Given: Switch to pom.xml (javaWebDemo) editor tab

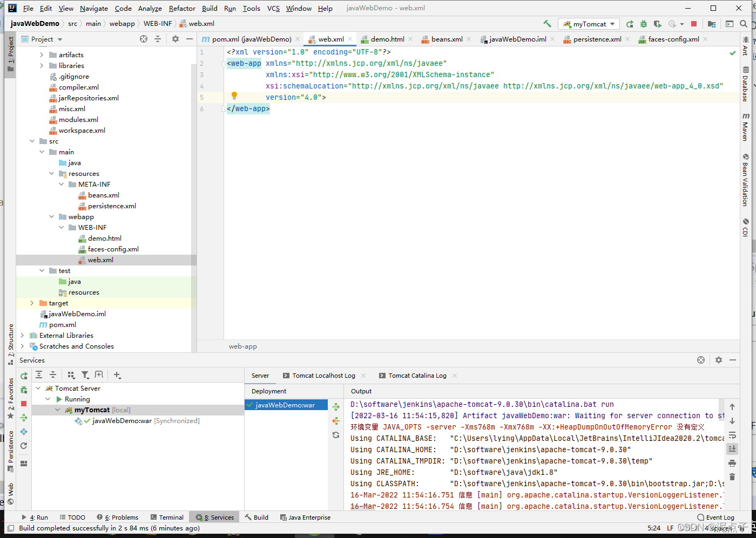Looking at the screenshot, I should (x=251, y=39).
